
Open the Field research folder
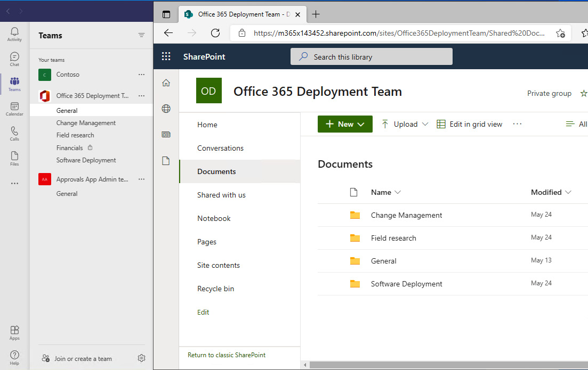coord(393,238)
